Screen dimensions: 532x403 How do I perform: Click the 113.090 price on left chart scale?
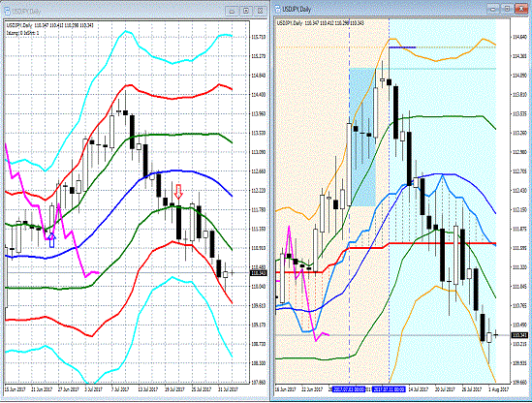(x=259, y=152)
